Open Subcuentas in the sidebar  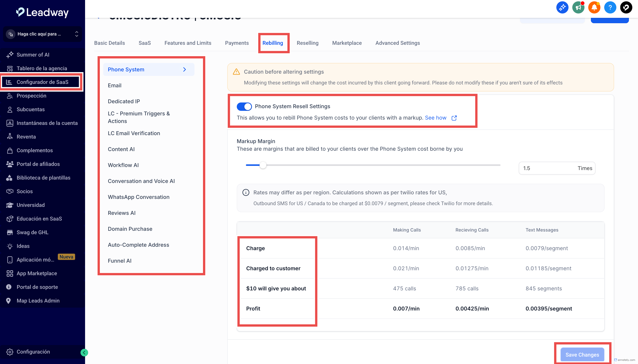[x=31, y=109]
